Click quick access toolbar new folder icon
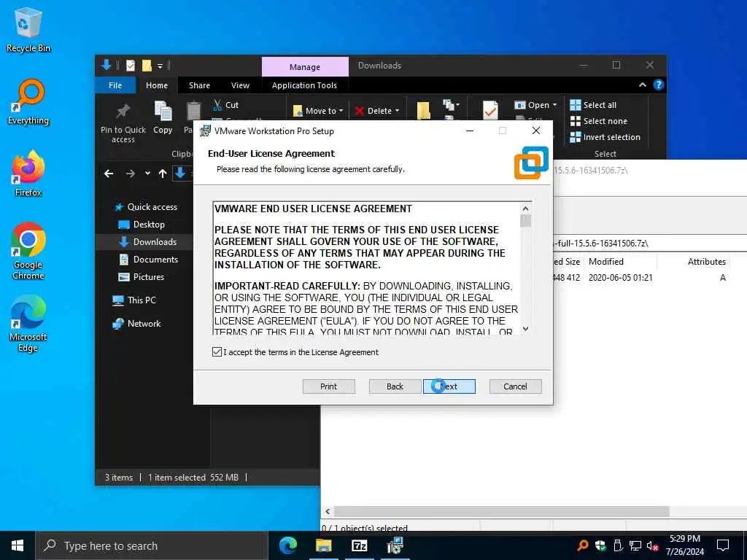 pyautogui.click(x=147, y=66)
